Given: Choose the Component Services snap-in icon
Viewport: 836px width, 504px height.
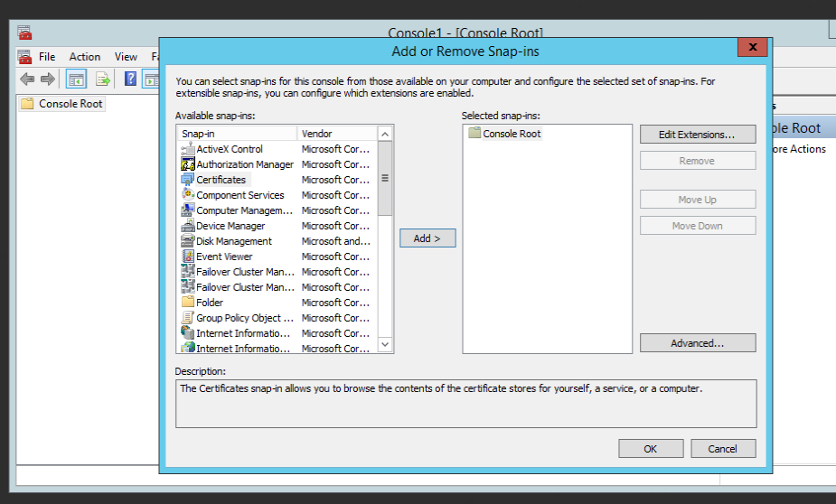Looking at the screenshot, I should click(188, 195).
